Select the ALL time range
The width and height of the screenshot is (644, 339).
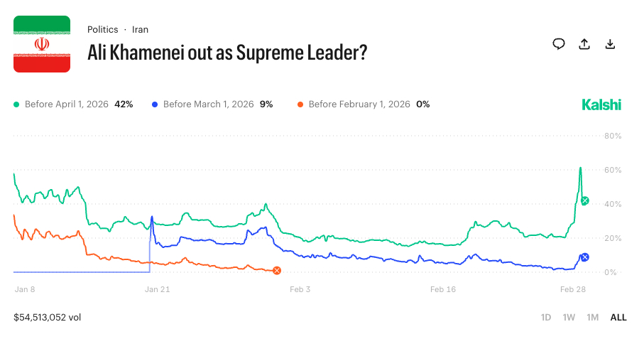coord(618,317)
